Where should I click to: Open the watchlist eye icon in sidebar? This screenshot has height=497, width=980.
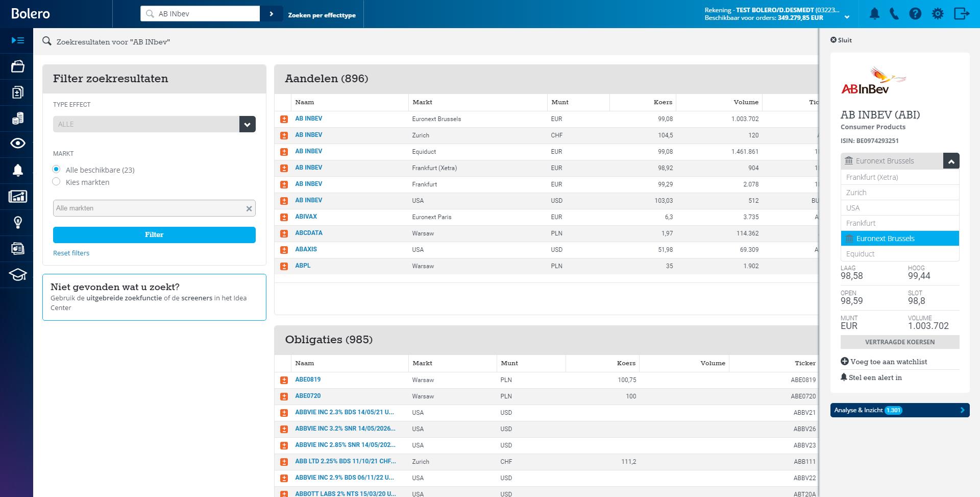[18, 144]
